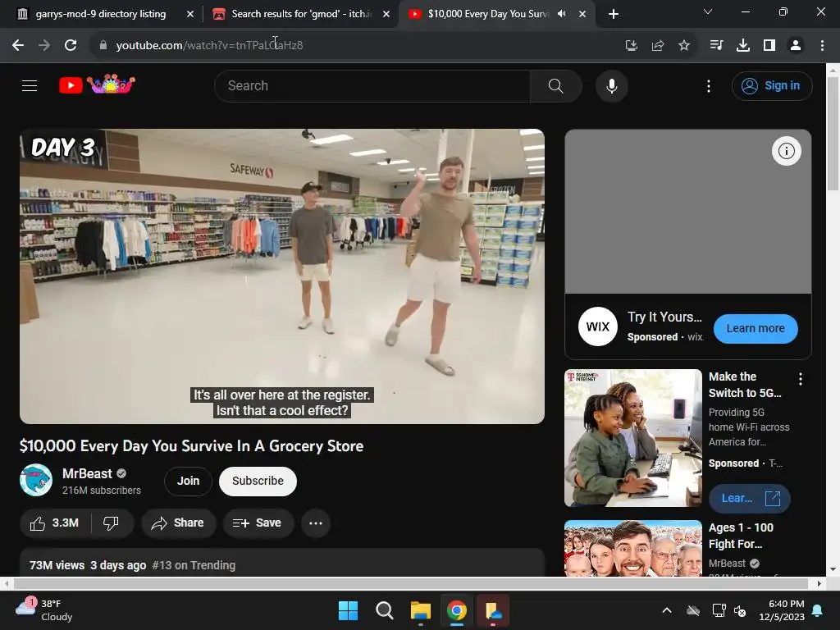This screenshot has height=630, width=840.
Task: Open the T-Mobile 5G ad thumbnail
Action: pos(632,438)
